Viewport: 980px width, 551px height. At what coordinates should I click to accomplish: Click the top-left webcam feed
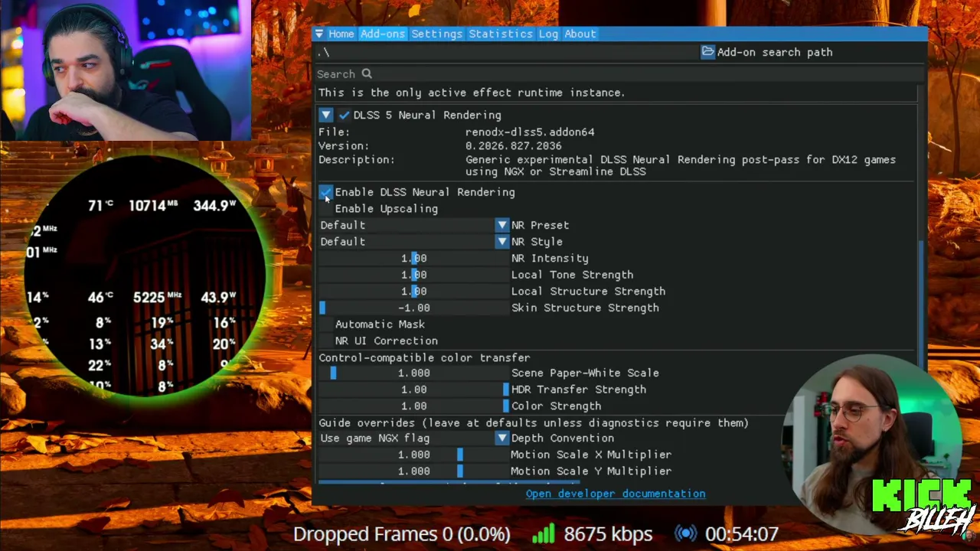click(x=126, y=70)
